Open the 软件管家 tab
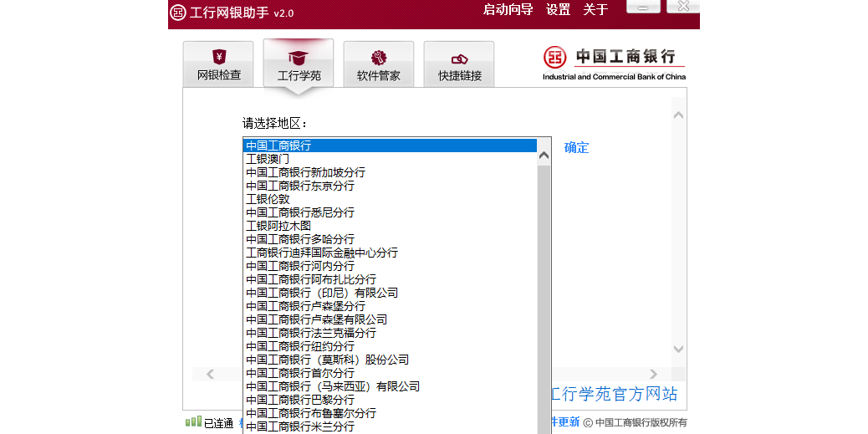The height and width of the screenshot is (434, 868). (x=379, y=64)
